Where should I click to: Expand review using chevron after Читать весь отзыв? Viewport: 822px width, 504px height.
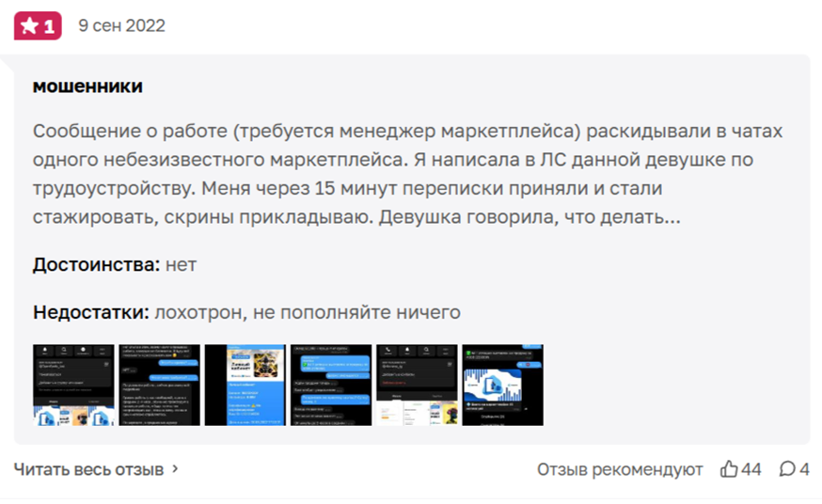[176, 469]
